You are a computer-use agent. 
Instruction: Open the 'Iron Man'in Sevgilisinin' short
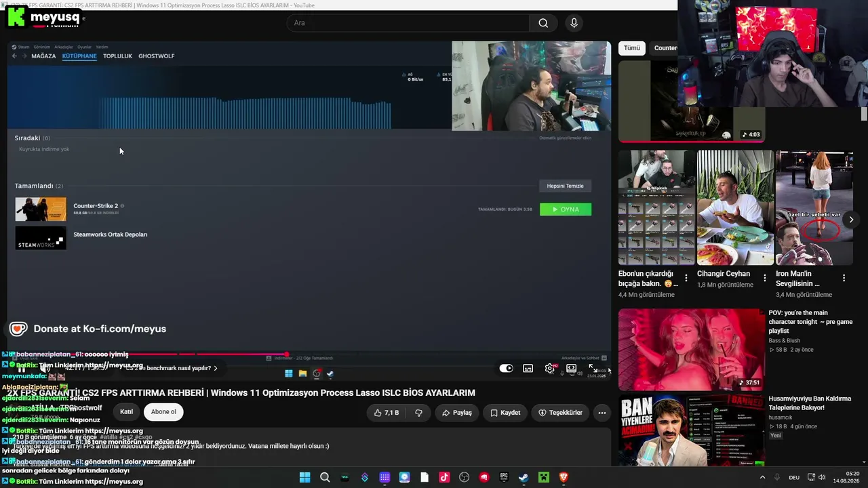click(x=814, y=207)
